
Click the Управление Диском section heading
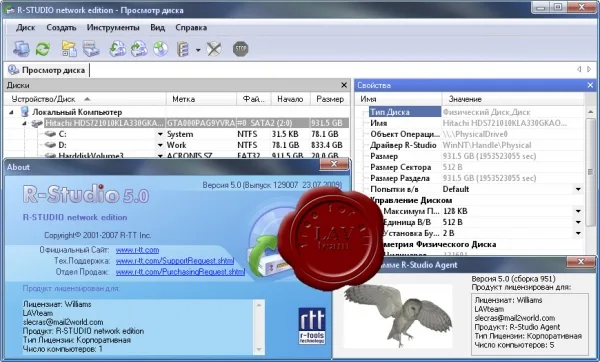click(x=410, y=200)
